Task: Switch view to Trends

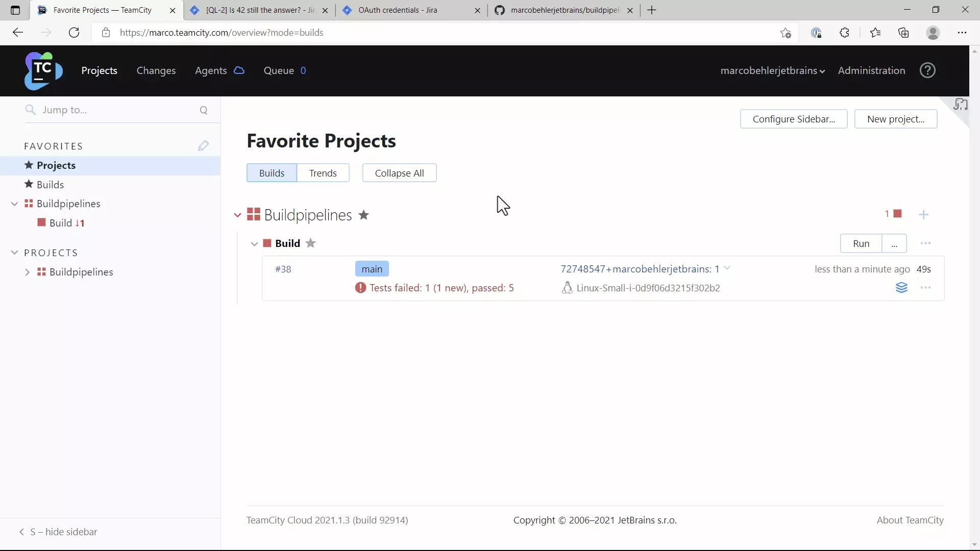Action: click(x=323, y=173)
